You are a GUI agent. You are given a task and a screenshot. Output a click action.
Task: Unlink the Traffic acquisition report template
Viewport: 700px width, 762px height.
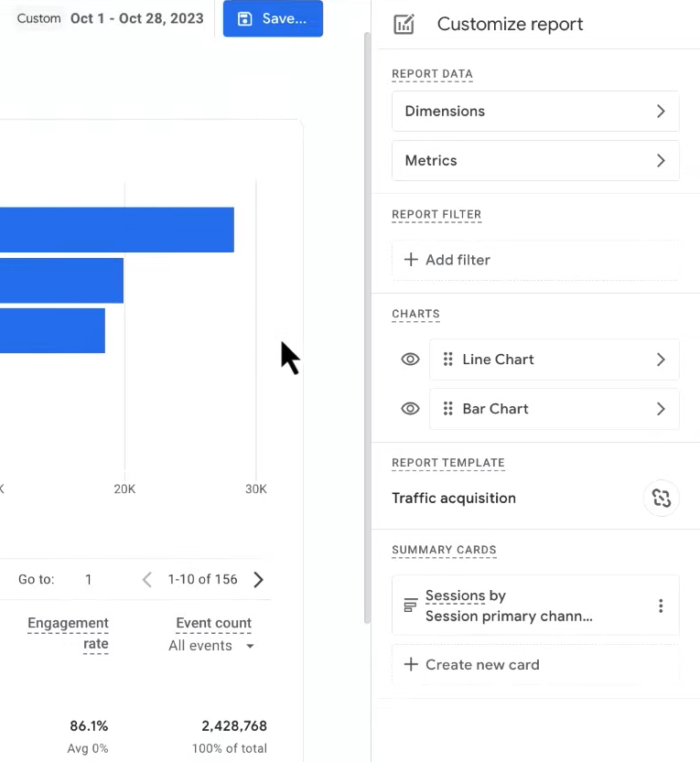click(x=661, y=499)
